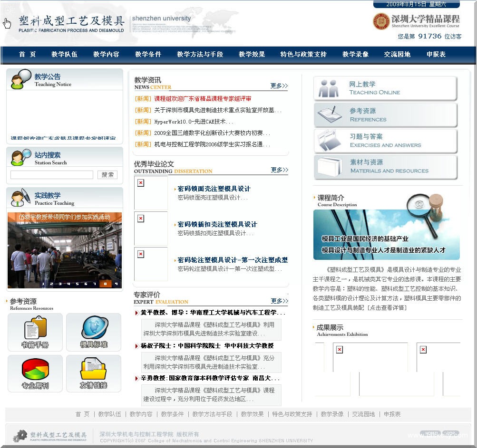477x448 pixels.
Task: Open the 模具标准 mould standards globe icon
Action: [x=94, y=332]
